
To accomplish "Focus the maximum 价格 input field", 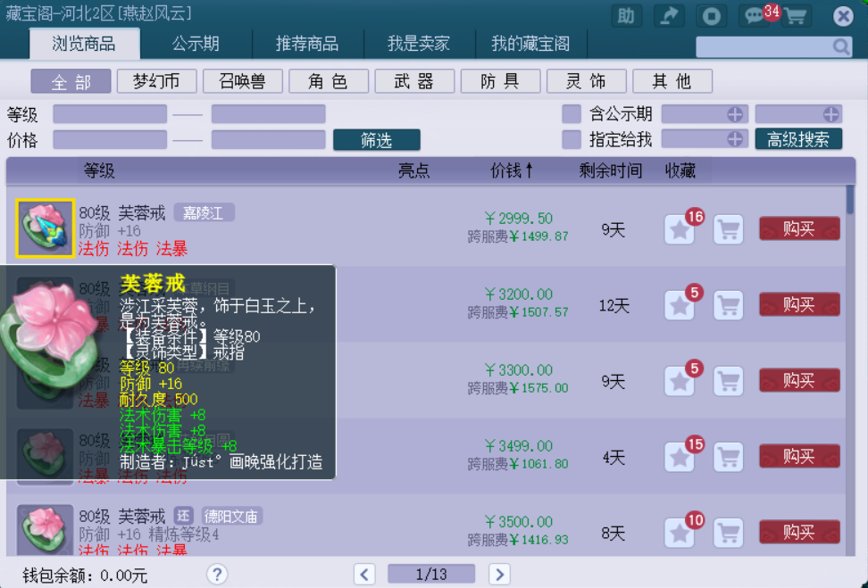I will pyautogui.click(x=269, y=139).
